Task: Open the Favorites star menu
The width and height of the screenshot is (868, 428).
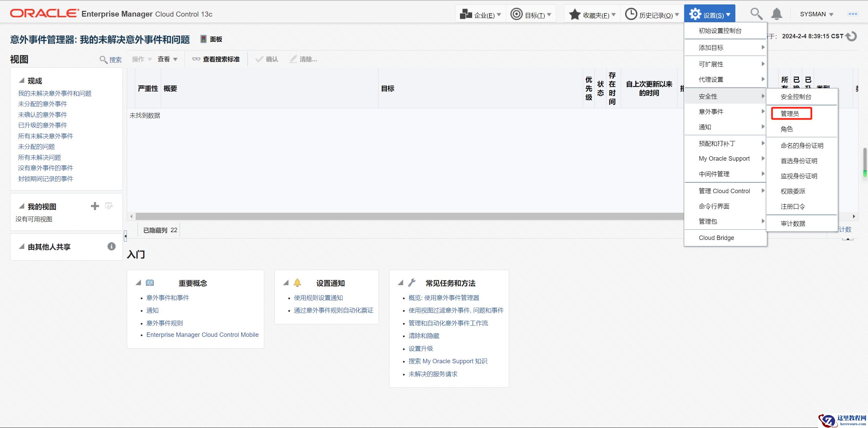Action: point(592,15)
